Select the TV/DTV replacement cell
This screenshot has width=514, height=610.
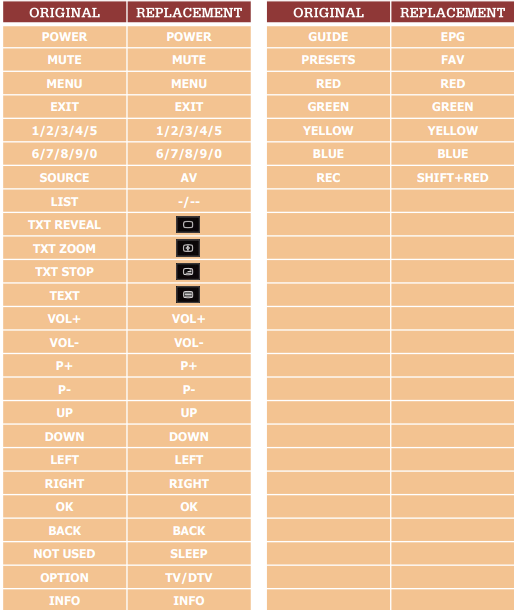(189, 577)
